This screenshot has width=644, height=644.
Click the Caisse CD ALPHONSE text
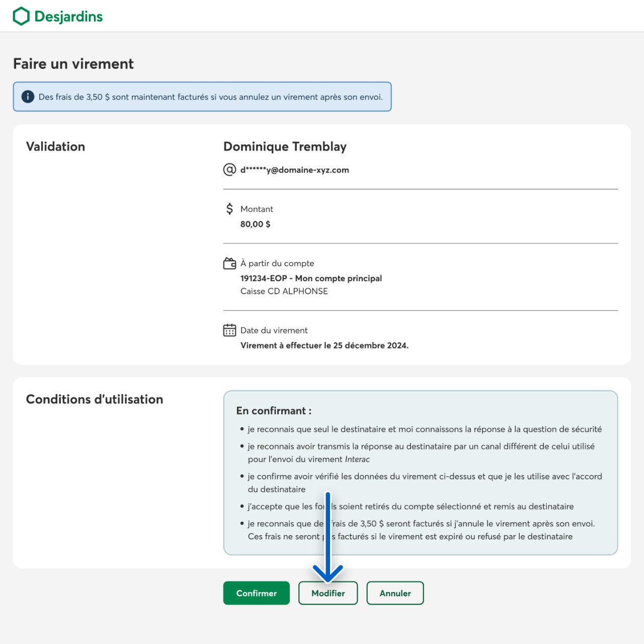[x=284, y=291]
